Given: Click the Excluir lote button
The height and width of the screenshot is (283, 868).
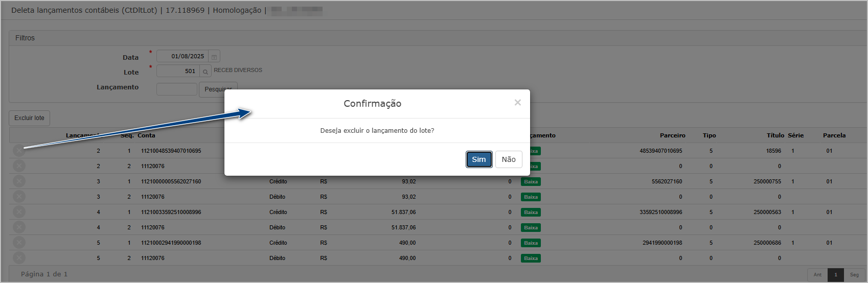Looking at the screenshot, I should tap(29, 118).
